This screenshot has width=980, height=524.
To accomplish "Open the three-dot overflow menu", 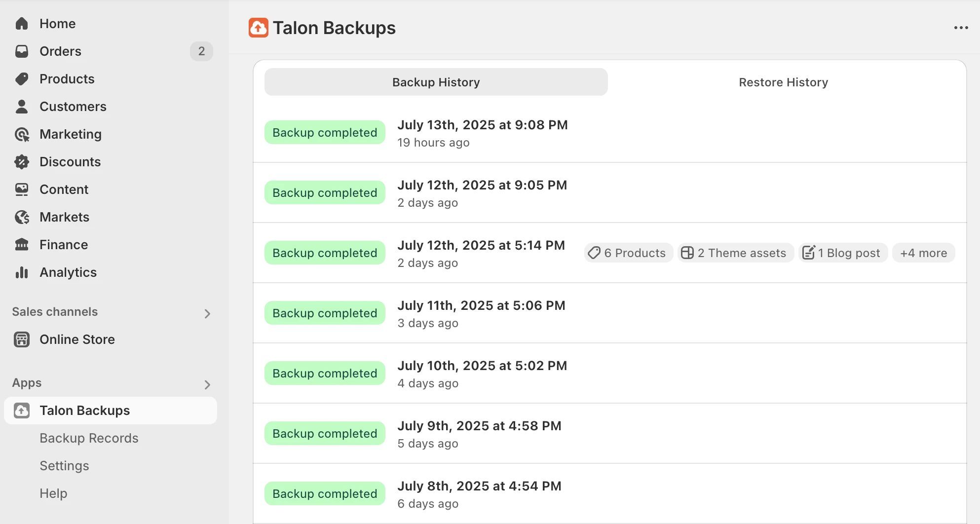I will click(x=960, y=28).
